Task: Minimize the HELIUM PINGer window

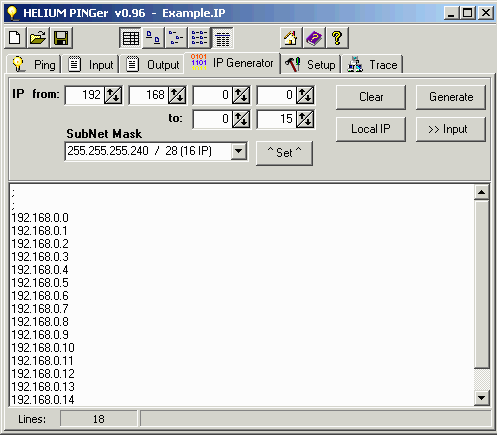Action: 451,13
